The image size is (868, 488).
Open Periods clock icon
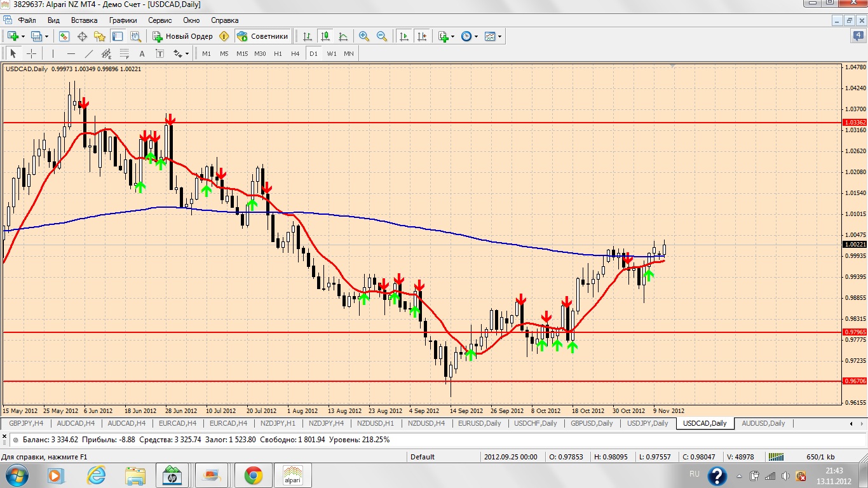pos(466,36)
